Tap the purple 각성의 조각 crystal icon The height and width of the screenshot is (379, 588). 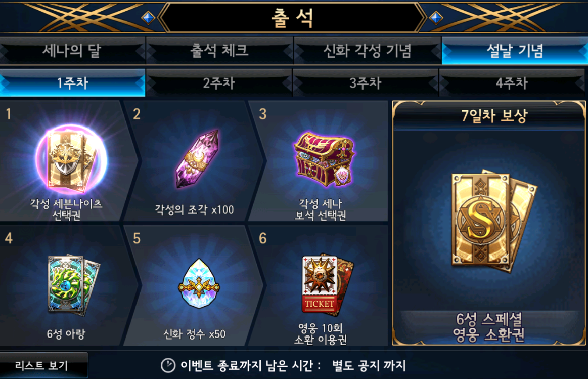click(197, 159)
